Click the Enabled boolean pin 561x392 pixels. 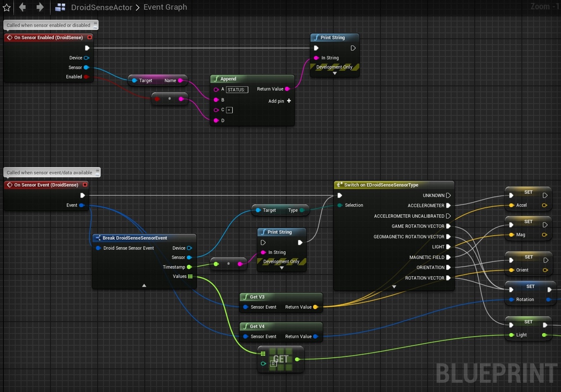click(x=86, y=77)
